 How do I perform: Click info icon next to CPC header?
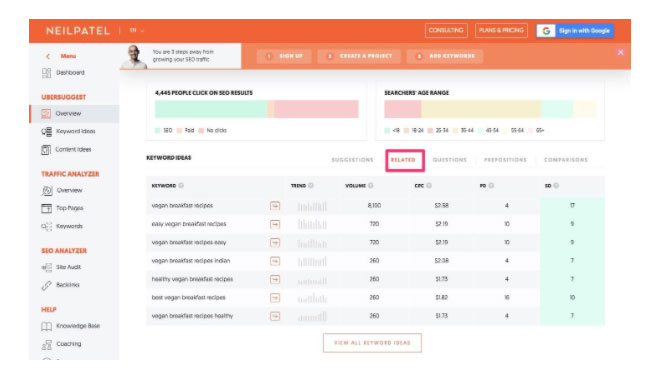pyautogui.click(x=429, y=185)
